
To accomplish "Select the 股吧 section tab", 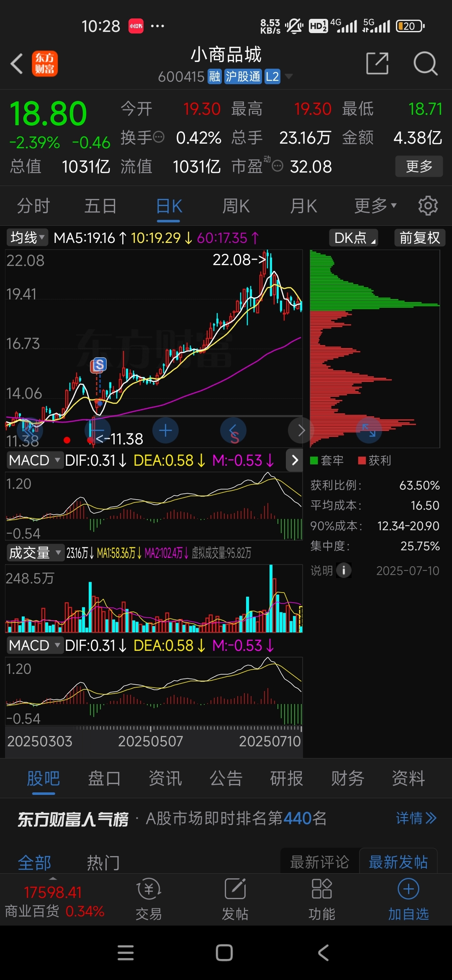I will [x=44, y=779].
